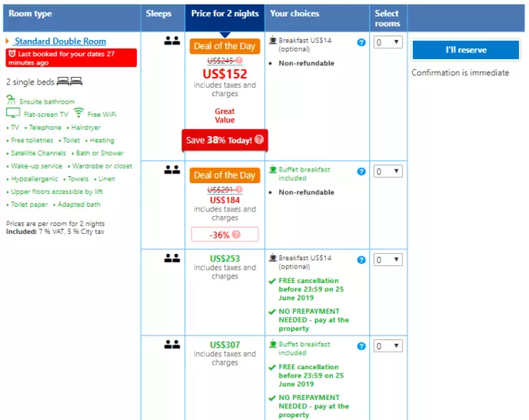
Task: Click green cup icon by Buffet breakfast in US$184 row
Action: point(273,169)
